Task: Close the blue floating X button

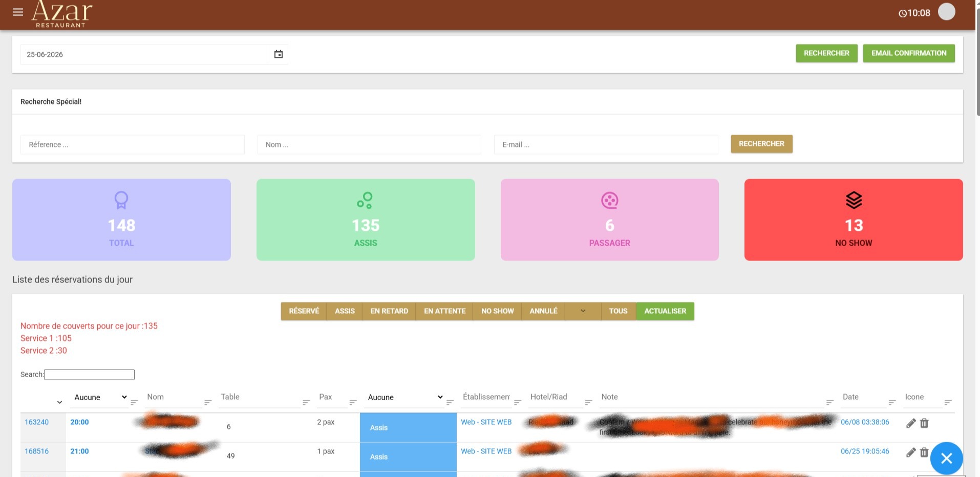Action: click(946, 458)
